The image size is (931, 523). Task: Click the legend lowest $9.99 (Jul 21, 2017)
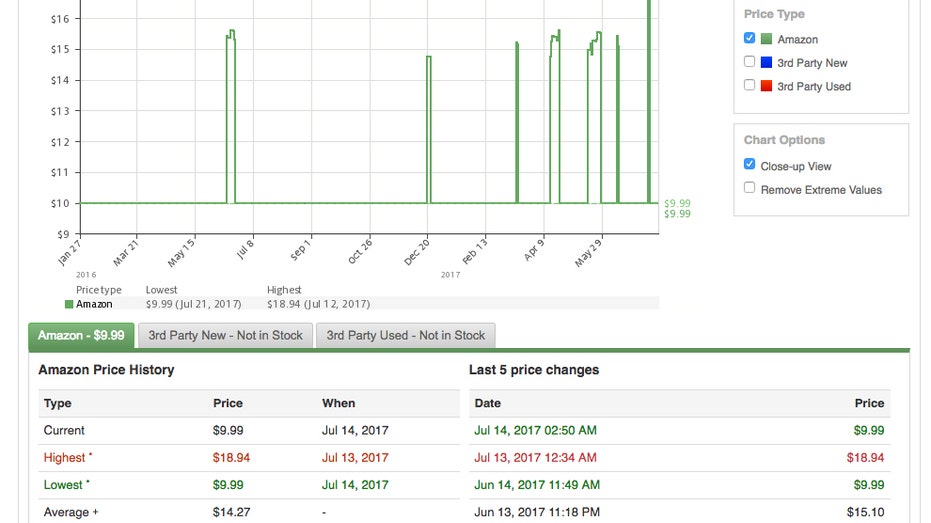click(x=194, y=304)
